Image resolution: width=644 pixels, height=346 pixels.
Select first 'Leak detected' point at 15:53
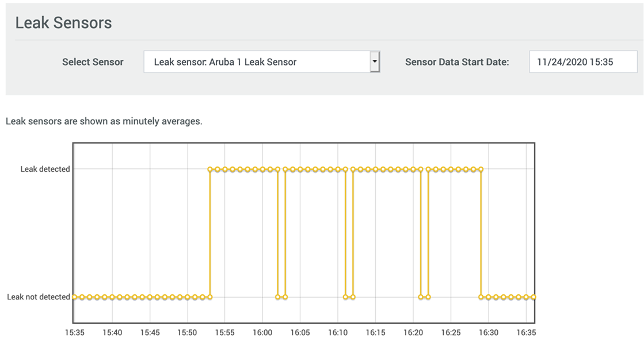210,170
